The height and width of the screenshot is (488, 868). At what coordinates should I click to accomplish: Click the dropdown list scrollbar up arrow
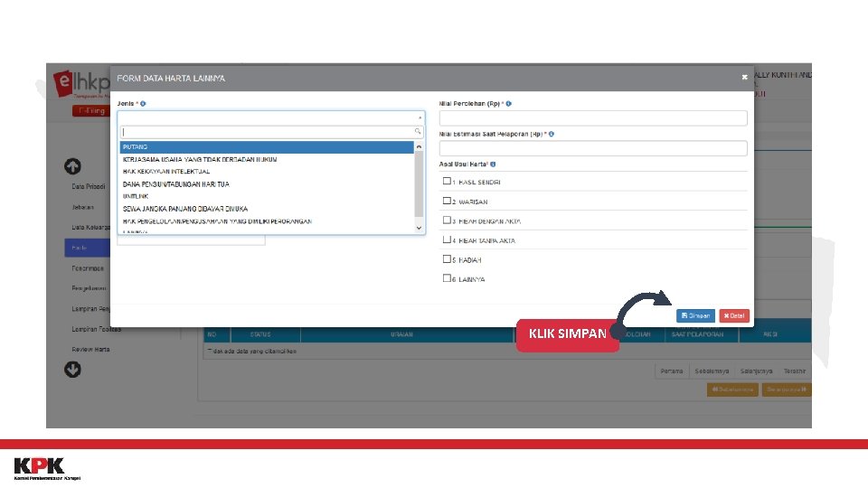419,147
